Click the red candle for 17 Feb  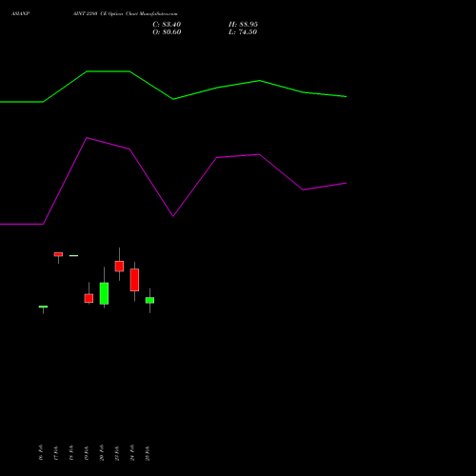point(58,254)
